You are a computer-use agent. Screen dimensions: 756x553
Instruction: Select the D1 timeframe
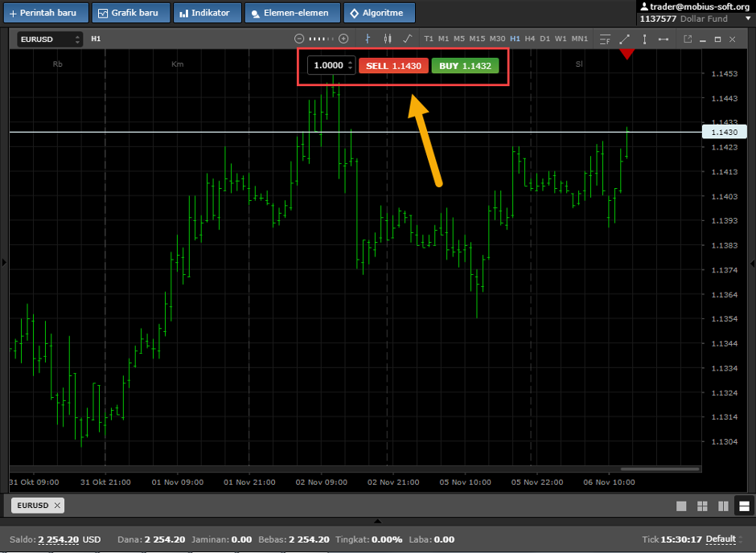click(x=544, y=39)
